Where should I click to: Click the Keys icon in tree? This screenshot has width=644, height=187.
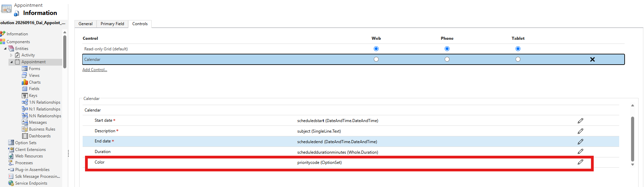coord(24,96)
